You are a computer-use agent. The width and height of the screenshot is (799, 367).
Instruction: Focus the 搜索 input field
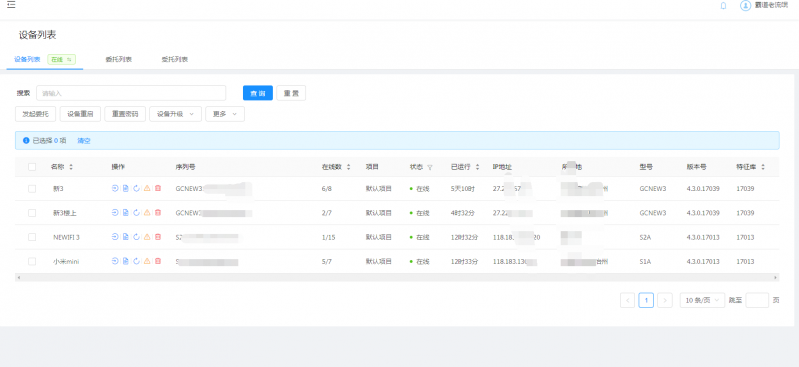[x=131, y=93]
